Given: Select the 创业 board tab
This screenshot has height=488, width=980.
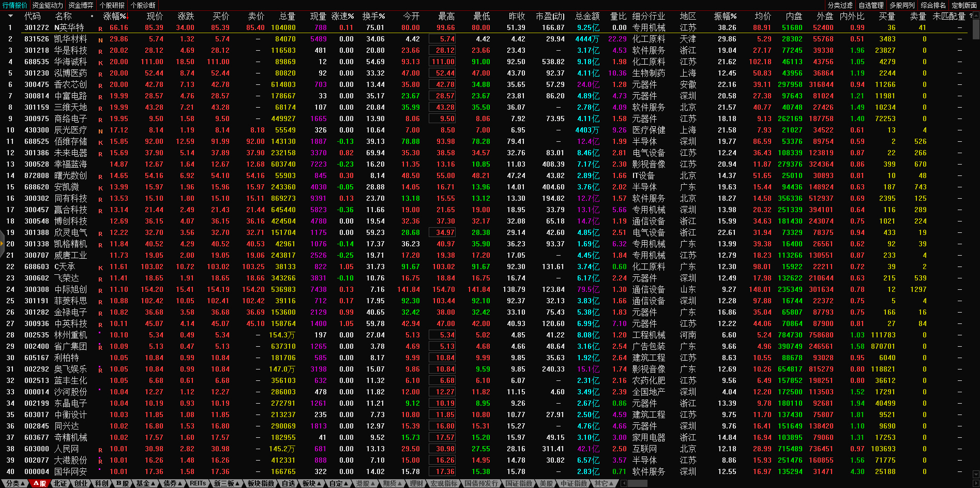Looking at the screenshot, I should click(81, 483).
